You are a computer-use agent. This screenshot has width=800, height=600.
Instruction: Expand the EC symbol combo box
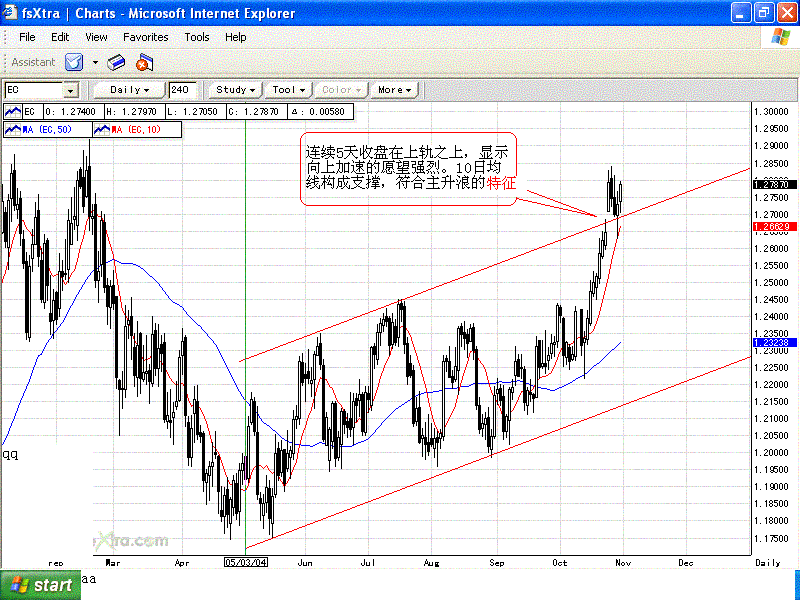pos(70,90)
